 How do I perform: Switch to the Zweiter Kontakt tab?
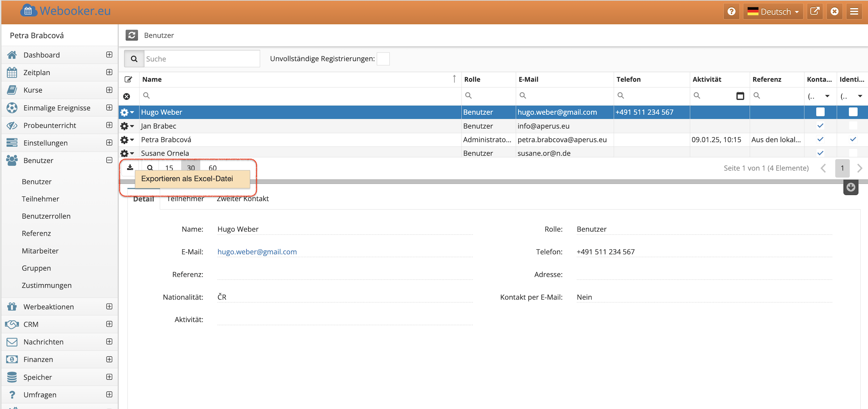click(x=242, y=199)
